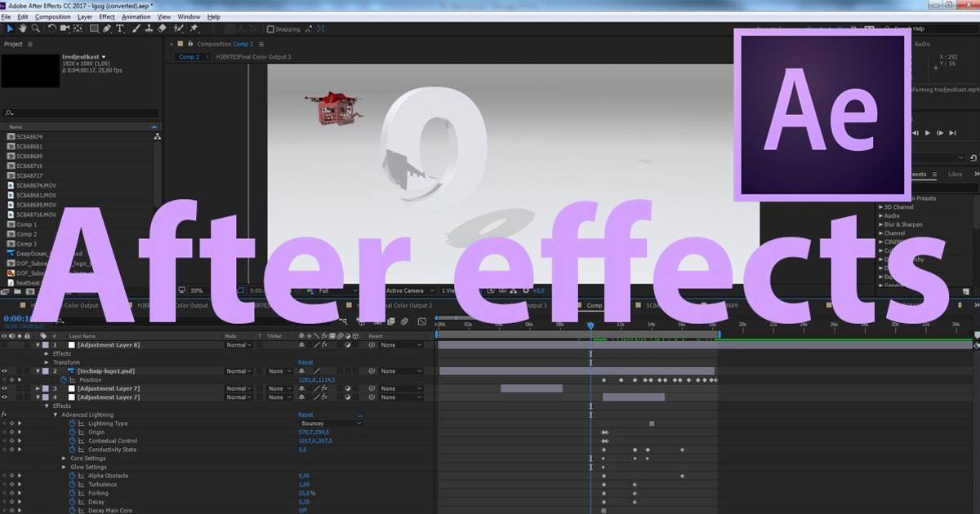
Task: Select Comp 1 in Project panel
Action: 26,224
